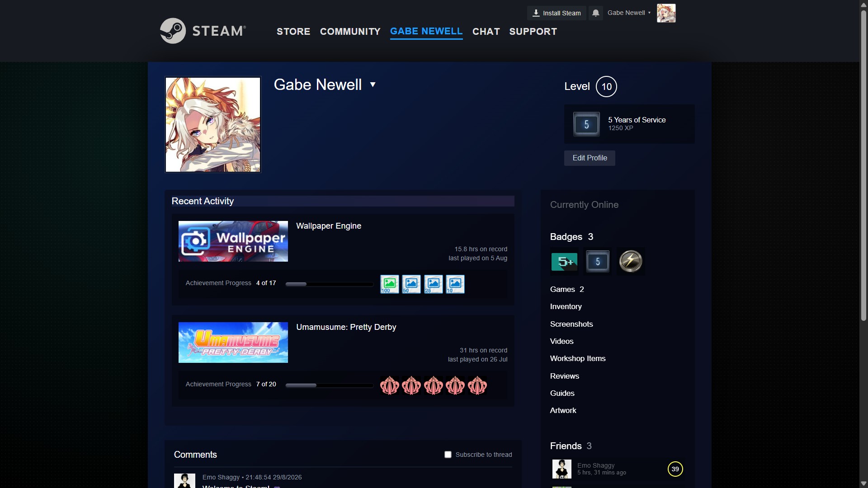
Task: Open the lightning bolt coin badge
Action: 631,262
